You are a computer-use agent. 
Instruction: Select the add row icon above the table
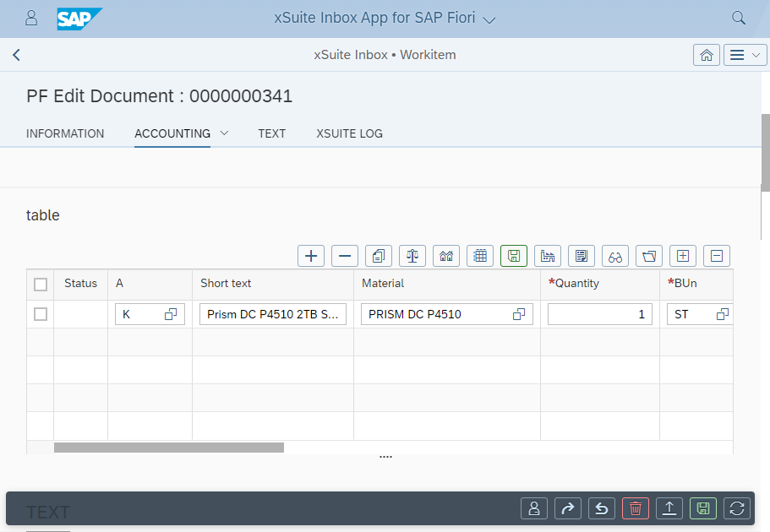pyautogui.click(x=310, y=256)
